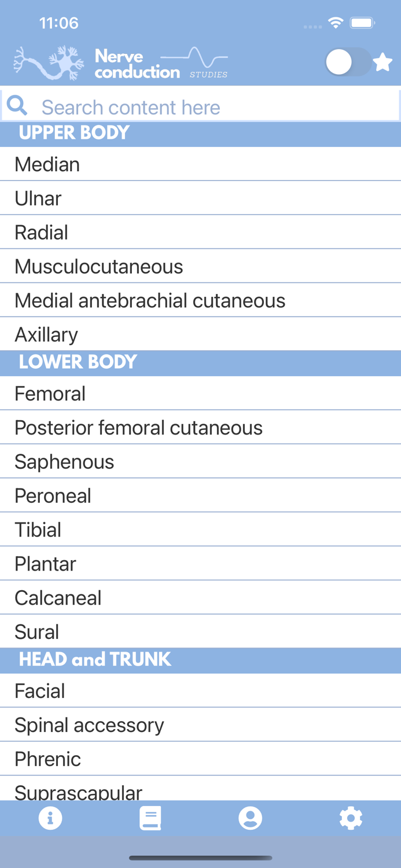Open the Saphenous nerve entry
This screenshot has height=868, width=401.
point(200,461)
